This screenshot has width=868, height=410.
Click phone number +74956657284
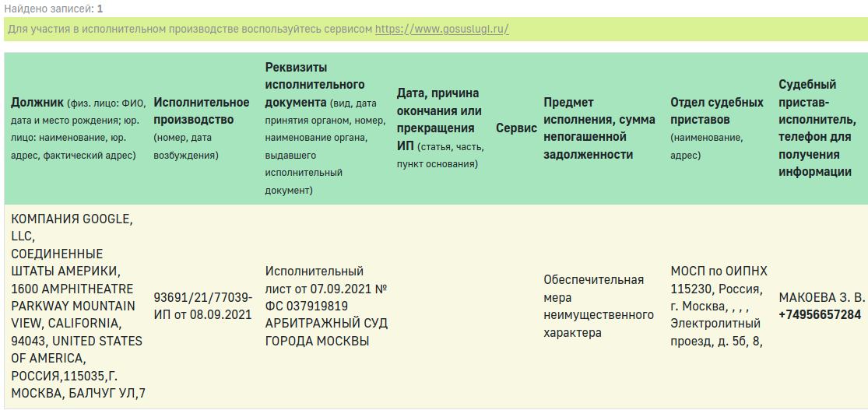click(x=820, y=315)
